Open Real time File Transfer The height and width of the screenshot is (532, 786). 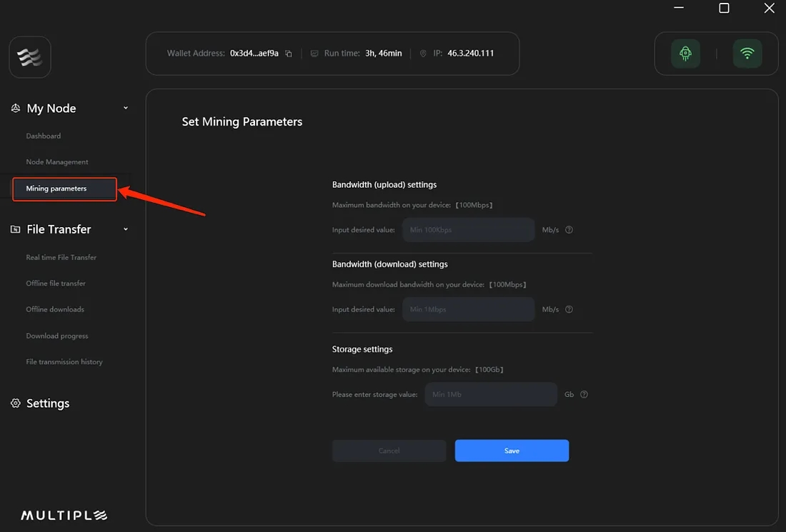coord(61,257)
